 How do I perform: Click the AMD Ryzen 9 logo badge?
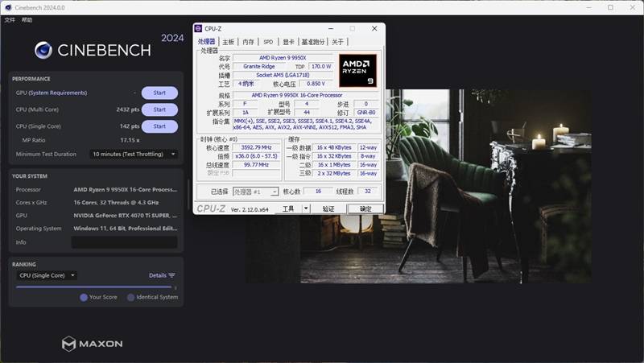(357, 71)
